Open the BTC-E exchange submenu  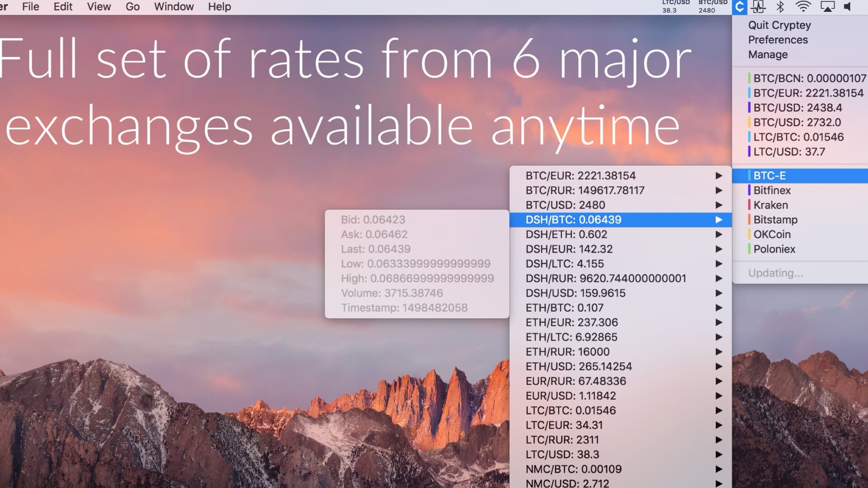(800, 176)
